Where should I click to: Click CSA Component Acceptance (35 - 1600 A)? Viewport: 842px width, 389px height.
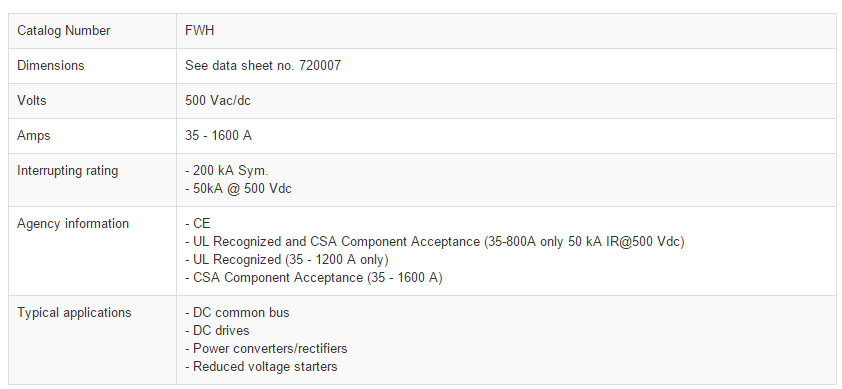pos(314,277)
